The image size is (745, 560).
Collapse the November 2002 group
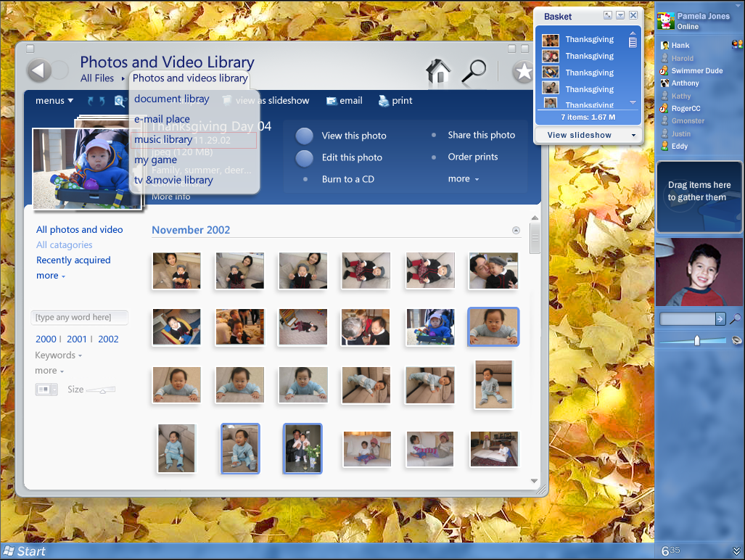(x=516, y=231)
